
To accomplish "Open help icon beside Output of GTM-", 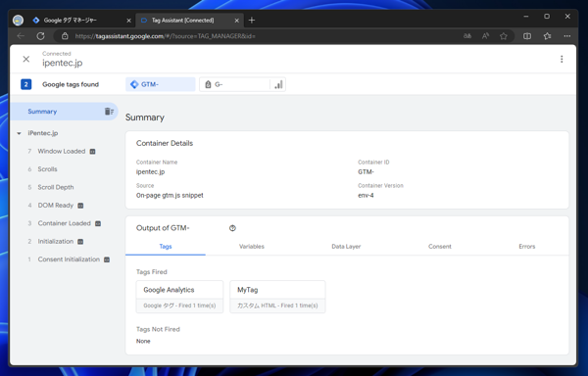I will point(232,228).
